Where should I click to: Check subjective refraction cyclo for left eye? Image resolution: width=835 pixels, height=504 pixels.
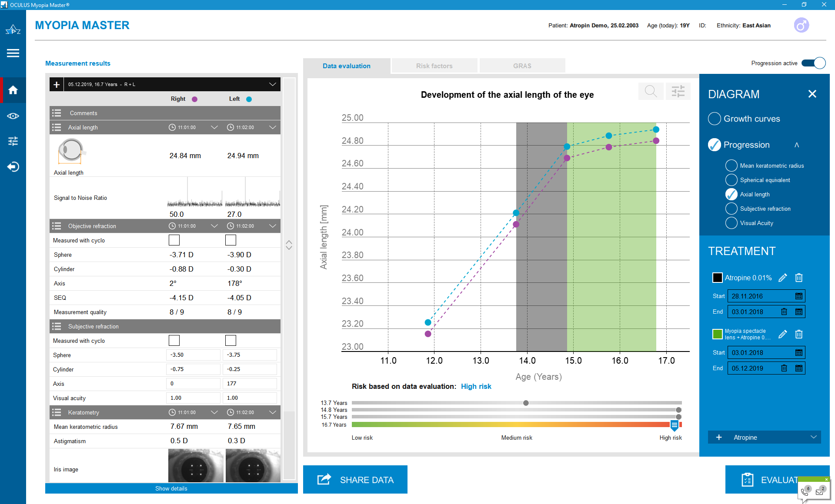[x=230, y=340]
